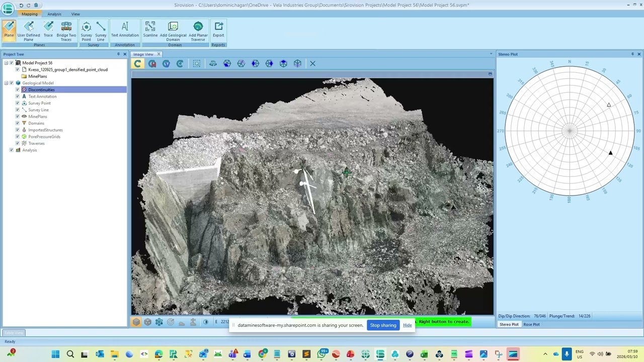Pin the Stereo Plot panel
The image size is (644, 362).
point(632,54)
